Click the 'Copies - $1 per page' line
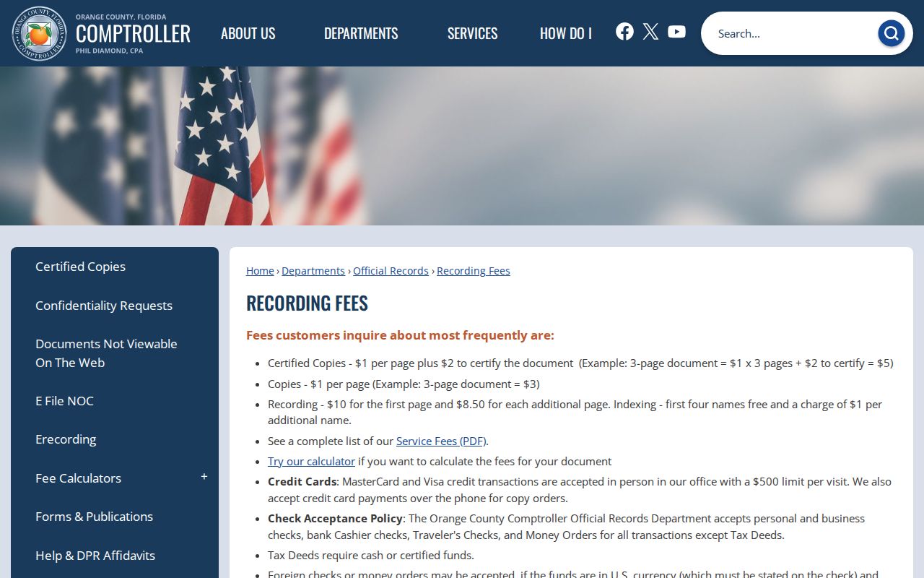Viewport: 924px width, 578px height. 404,384
